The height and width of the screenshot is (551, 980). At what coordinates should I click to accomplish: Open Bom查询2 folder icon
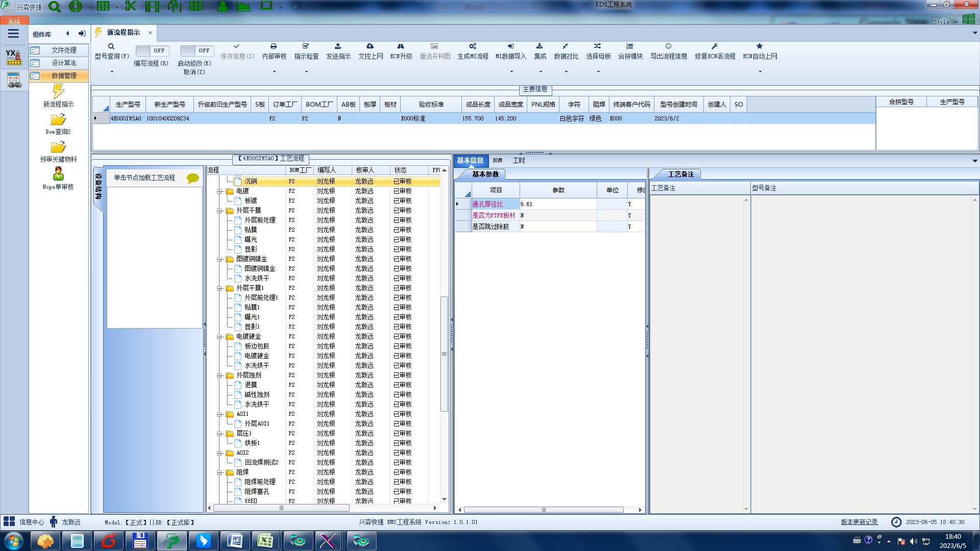(58, 120)
